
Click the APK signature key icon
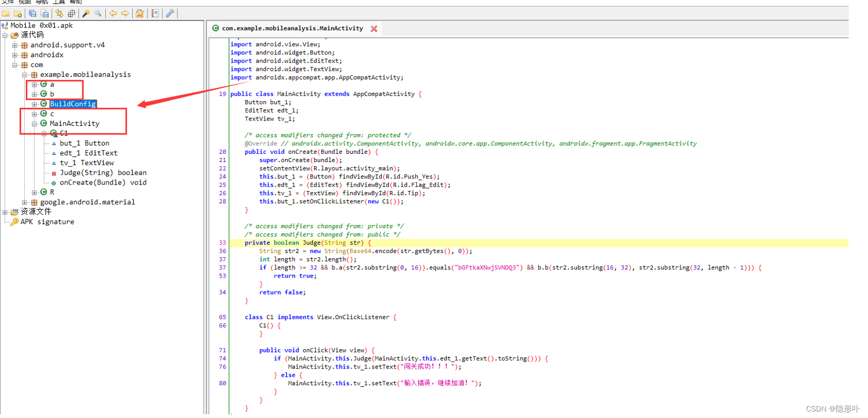[15, 222]
